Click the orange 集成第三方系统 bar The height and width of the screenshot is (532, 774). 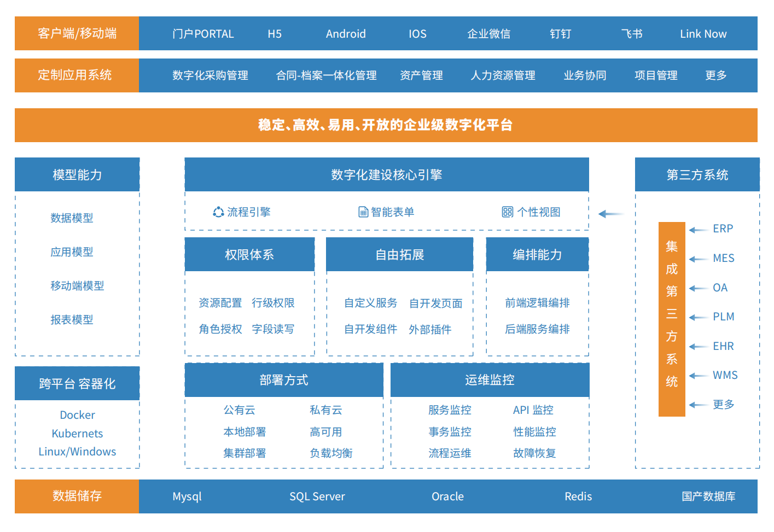pos(672,318)
